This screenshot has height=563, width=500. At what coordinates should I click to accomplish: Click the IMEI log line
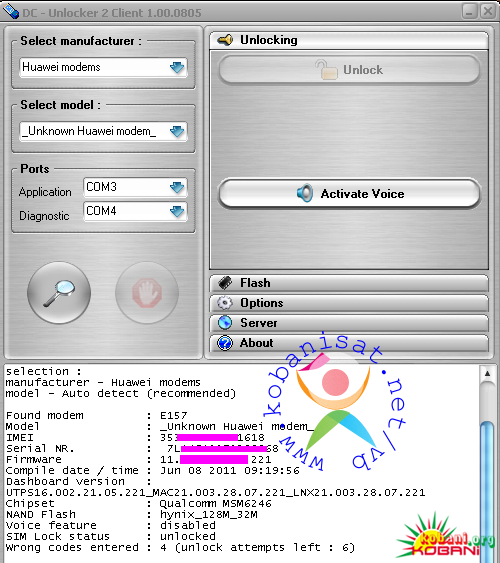click(x=135, y=437)
